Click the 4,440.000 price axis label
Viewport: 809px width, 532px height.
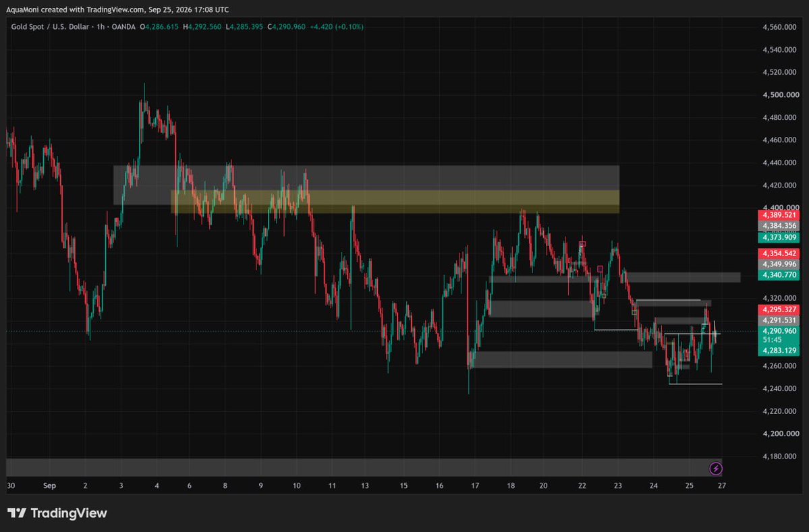point(779,162)
